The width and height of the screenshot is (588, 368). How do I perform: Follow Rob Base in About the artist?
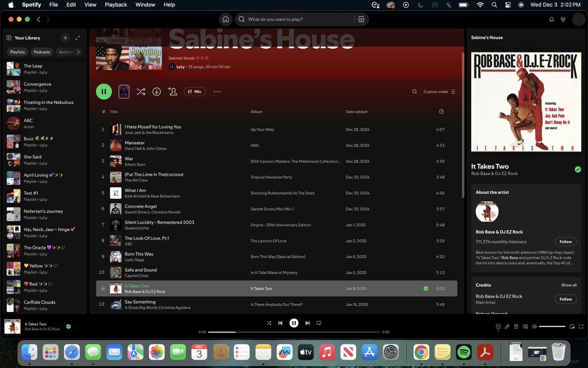[565, 242]
